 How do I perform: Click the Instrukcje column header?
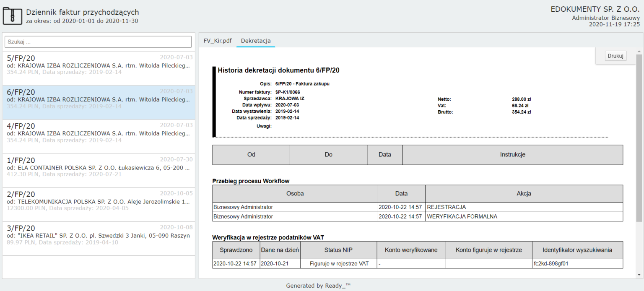click(512, 155)
